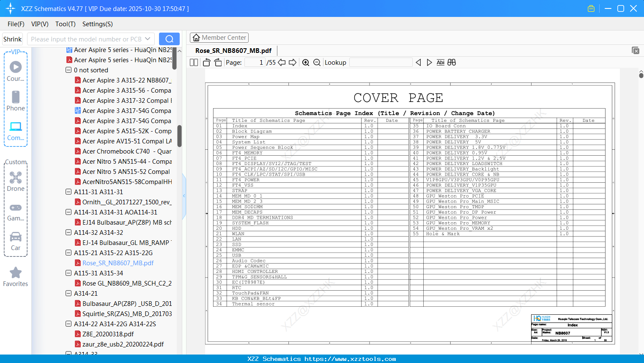Rotate the page clockwise
Image resolution: width=644 pixels, height=363 pixels.
218,63
